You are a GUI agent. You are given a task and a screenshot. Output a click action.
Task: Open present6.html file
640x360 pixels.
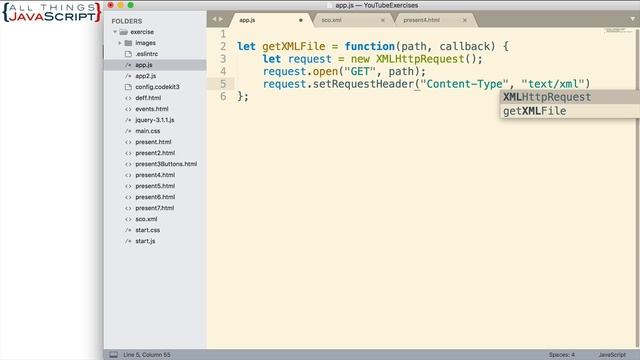click(155, 197)
